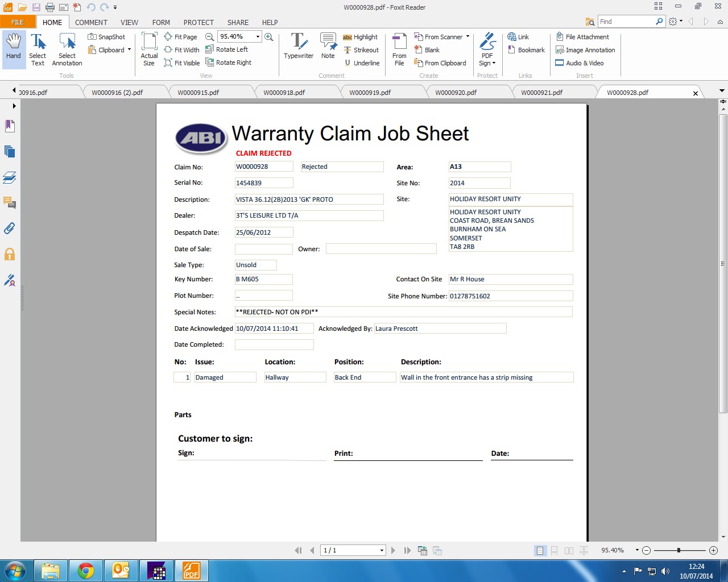Go to the next page in status bar
This screenshot has height=582, width=728.
393,550
